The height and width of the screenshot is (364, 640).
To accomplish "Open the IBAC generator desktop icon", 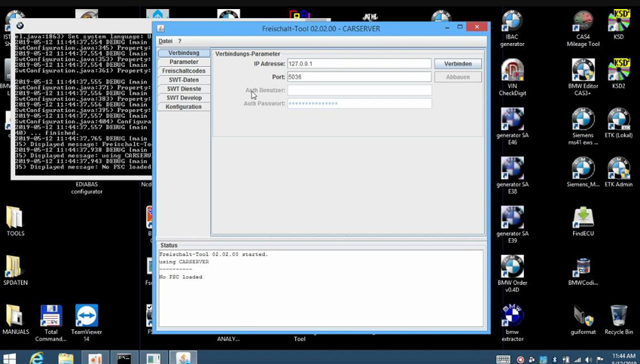I will [x=512, y=28].
